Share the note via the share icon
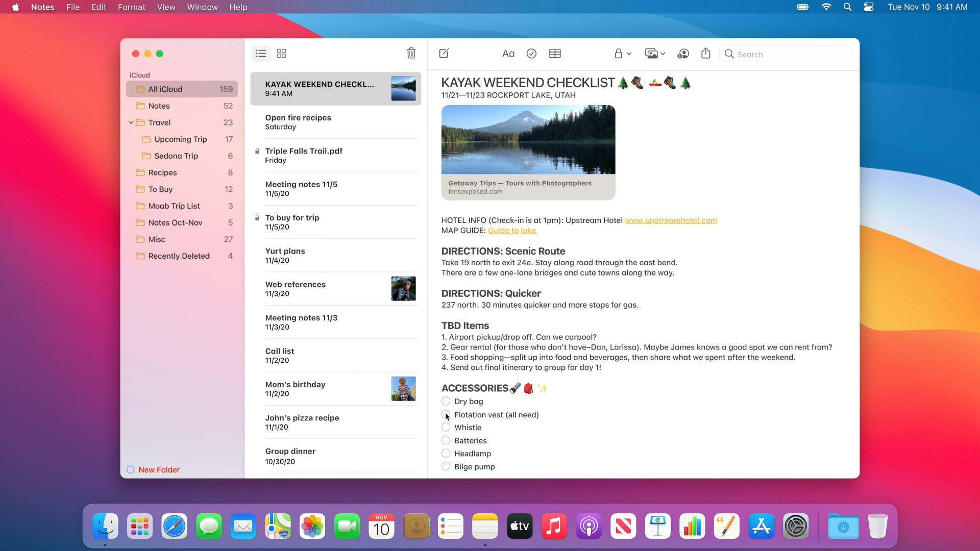 pos(705,53)
